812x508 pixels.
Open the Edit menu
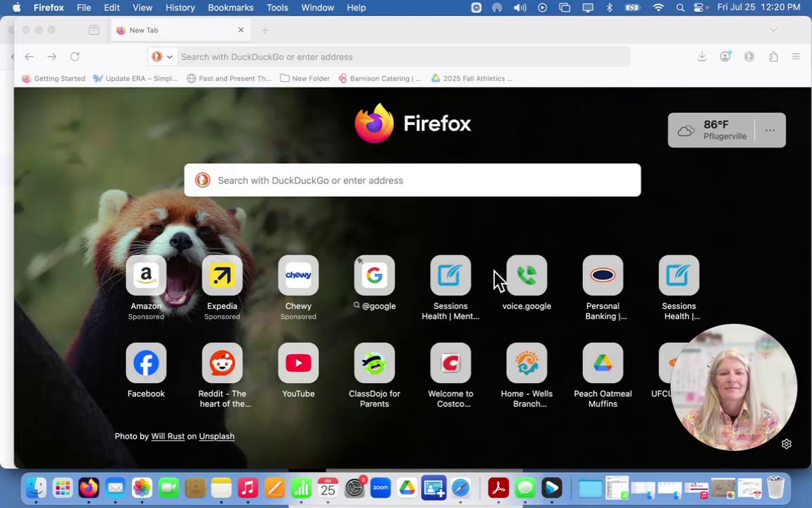112,8
